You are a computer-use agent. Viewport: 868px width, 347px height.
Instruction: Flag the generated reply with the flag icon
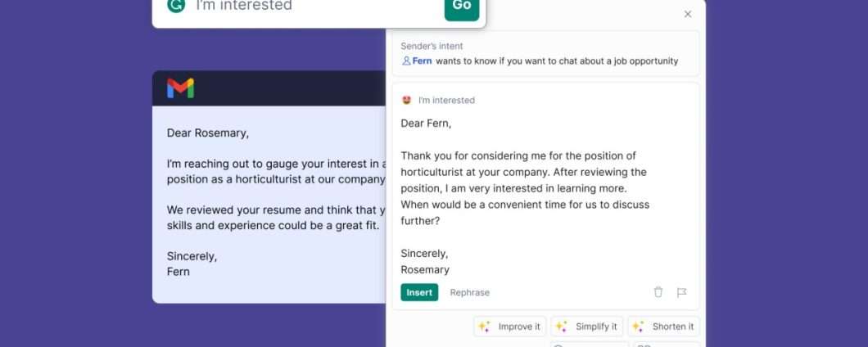[x=681, y=292]
